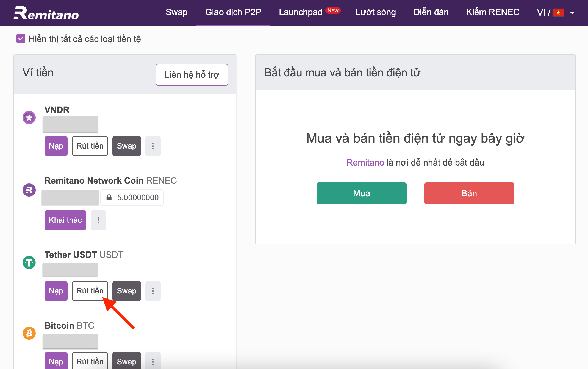Click Nạp for Tether USDT
588x369 pixels.
(x=56, y=291)
